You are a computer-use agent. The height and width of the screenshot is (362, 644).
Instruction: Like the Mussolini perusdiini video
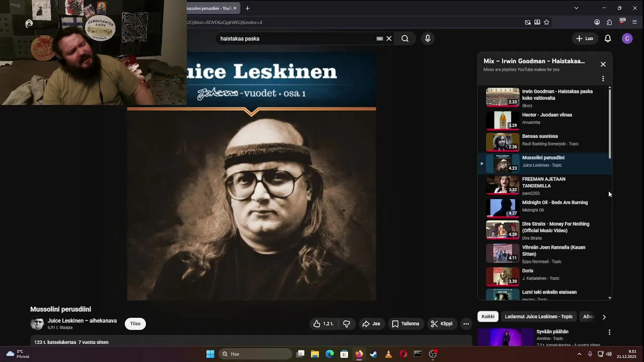pos(323,324)
